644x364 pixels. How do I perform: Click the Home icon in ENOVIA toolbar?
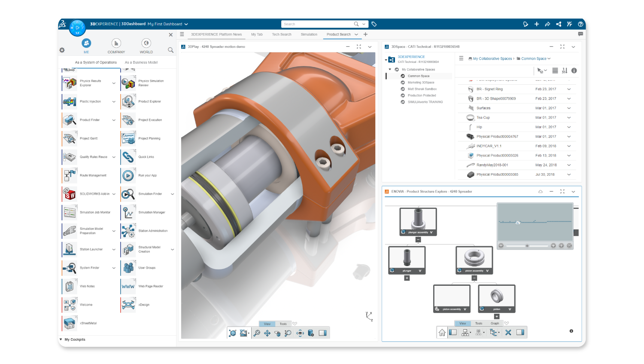point(442,332)
